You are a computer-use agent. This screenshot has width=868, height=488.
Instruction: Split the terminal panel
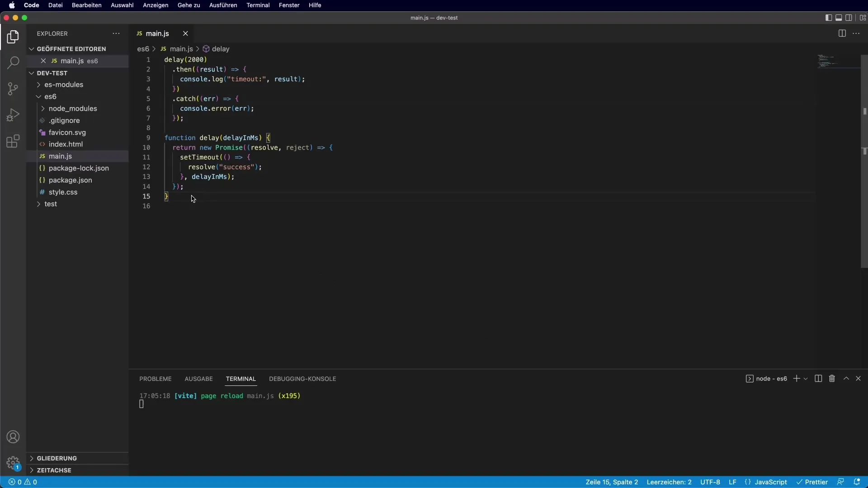pos(818,379)
